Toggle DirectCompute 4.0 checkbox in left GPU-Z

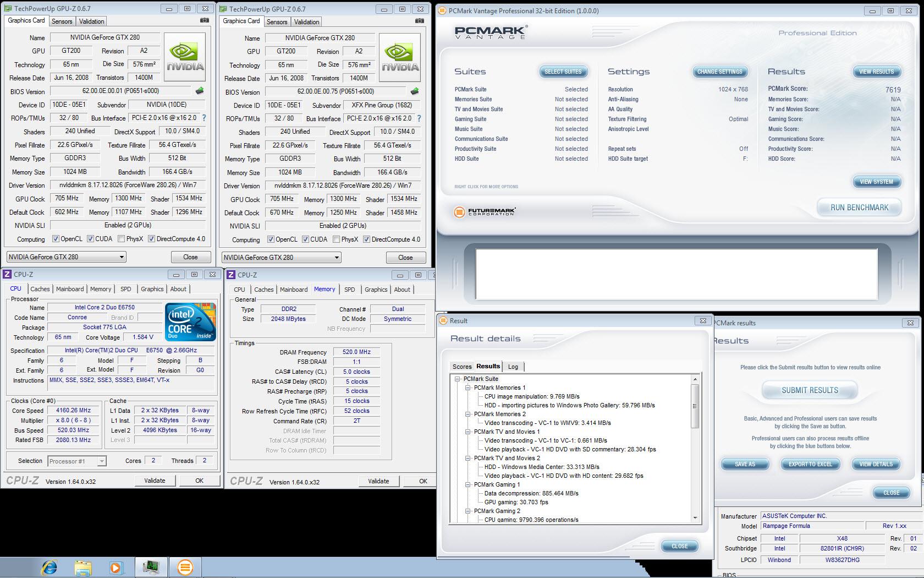tap(151, 239)
